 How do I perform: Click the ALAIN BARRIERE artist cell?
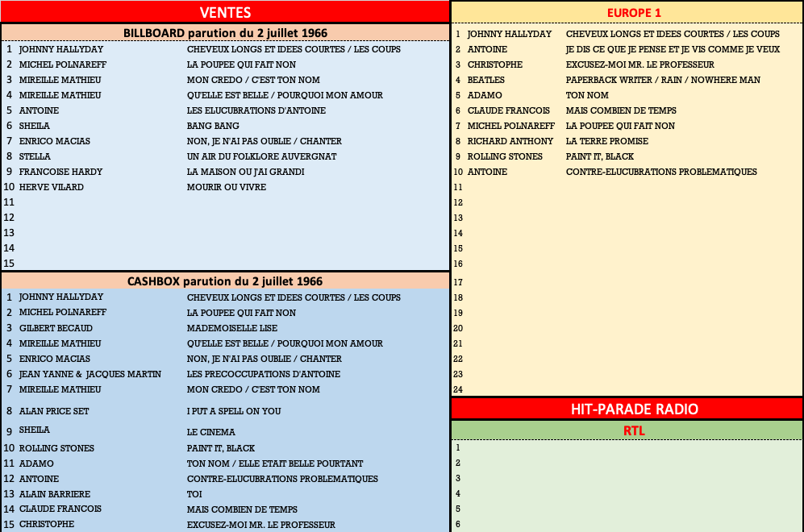point(54,495)
